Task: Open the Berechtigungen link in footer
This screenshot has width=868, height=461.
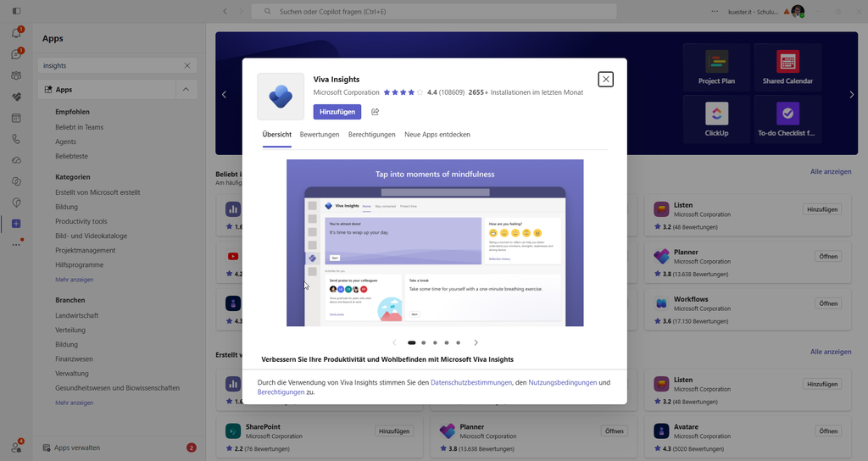Action: coord(281,392)
